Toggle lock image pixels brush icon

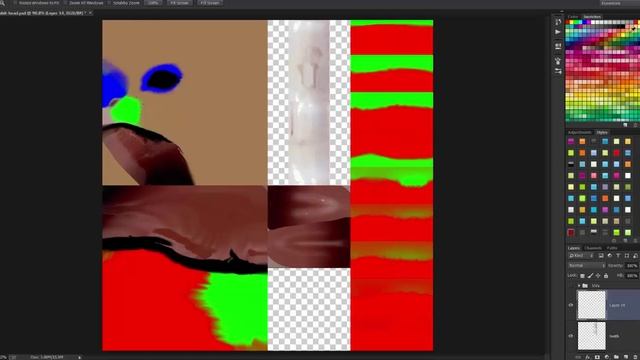tap(590, 276)
